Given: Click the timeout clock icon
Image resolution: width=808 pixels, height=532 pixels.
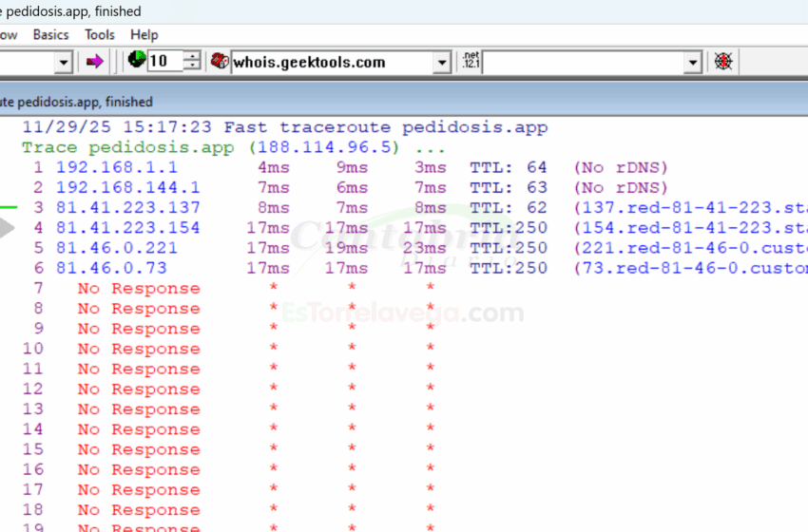Looking at the screenshot, I should click(x=136, y=62).
